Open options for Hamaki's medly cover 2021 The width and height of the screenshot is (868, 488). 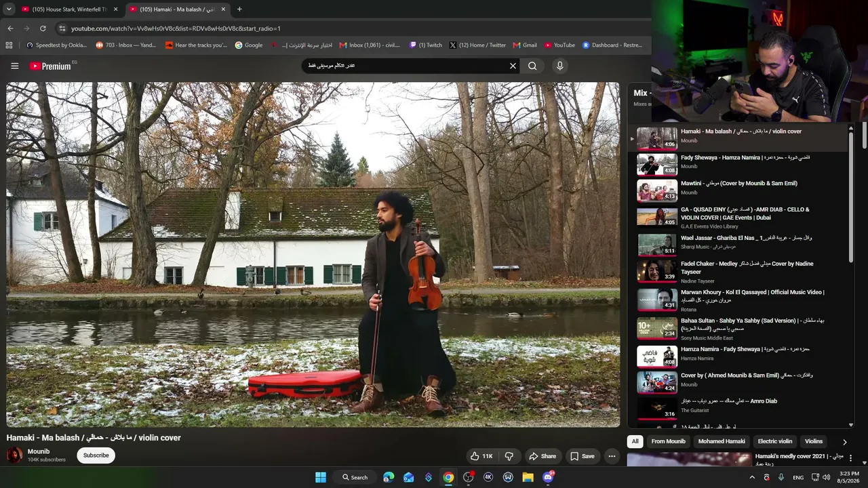pyautogui.click(x=850, y=459)
